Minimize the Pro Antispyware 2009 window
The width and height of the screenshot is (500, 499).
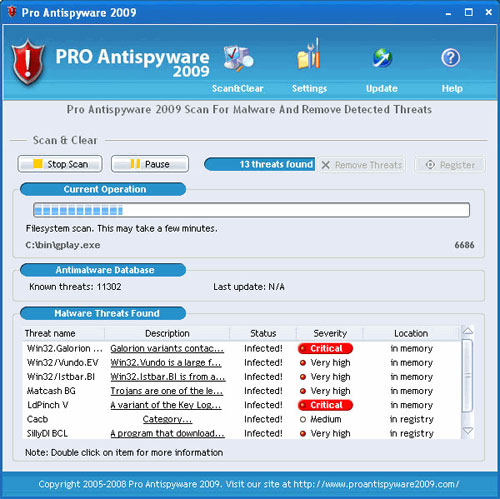coord(448,13)
